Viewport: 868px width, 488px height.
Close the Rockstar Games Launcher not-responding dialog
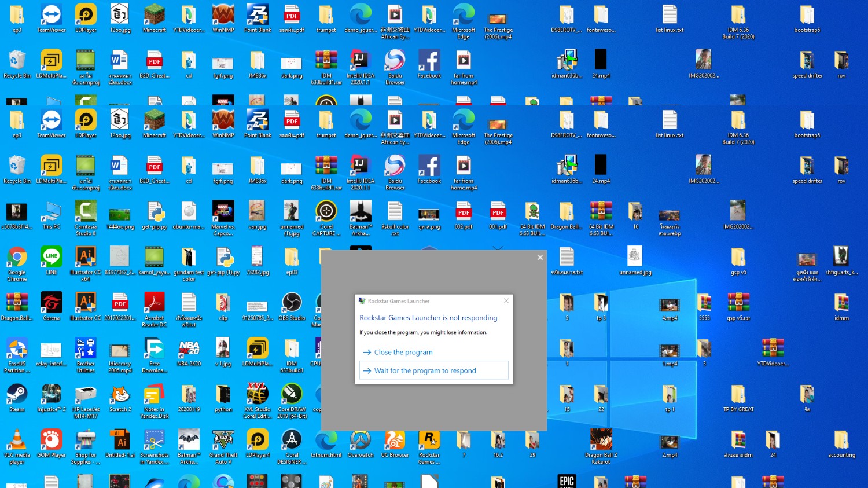[506, 301]
